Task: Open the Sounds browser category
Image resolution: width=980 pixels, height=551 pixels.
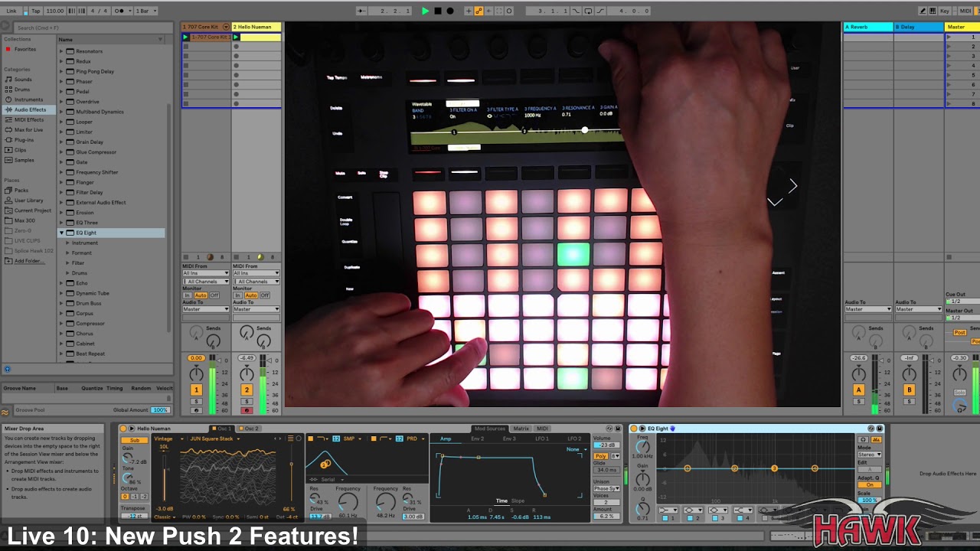Action: 23,80
